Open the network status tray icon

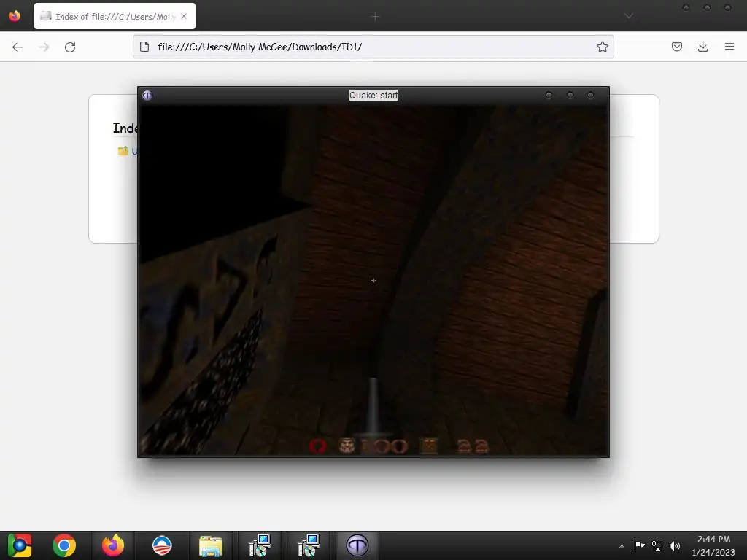pyautogui.click(x=657, y=545)
